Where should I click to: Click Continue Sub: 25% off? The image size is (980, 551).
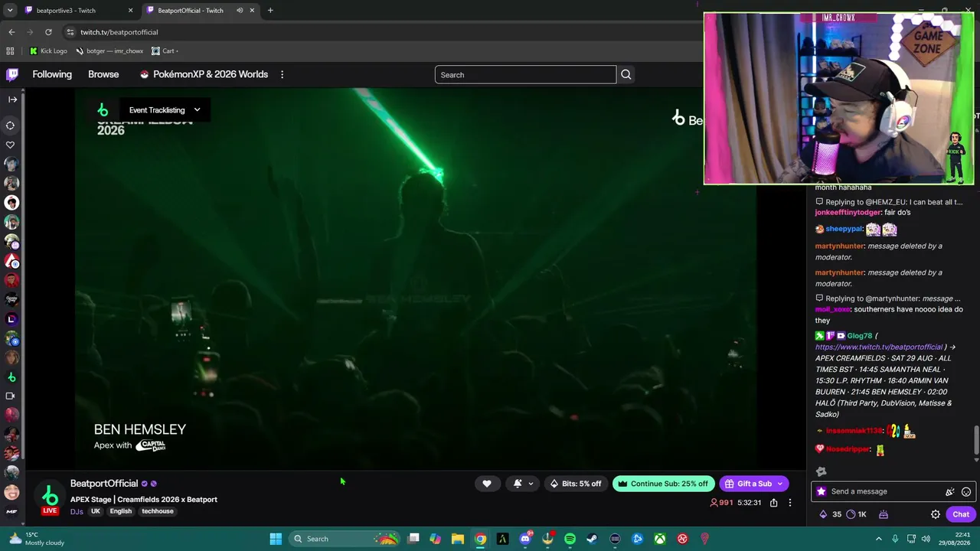(x=663, y=484)
